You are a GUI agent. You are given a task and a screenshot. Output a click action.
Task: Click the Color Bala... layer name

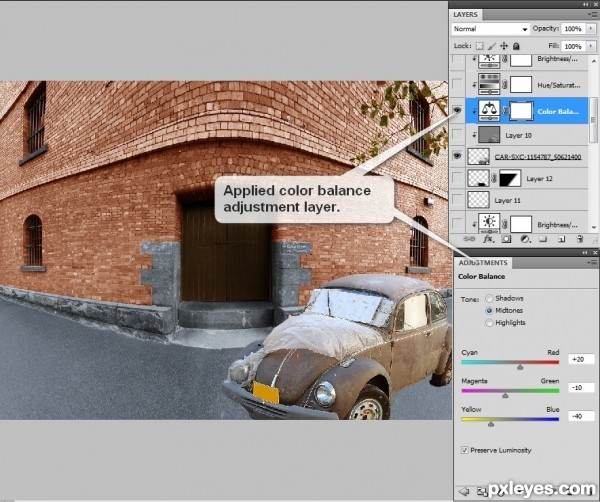coord(558,111)
